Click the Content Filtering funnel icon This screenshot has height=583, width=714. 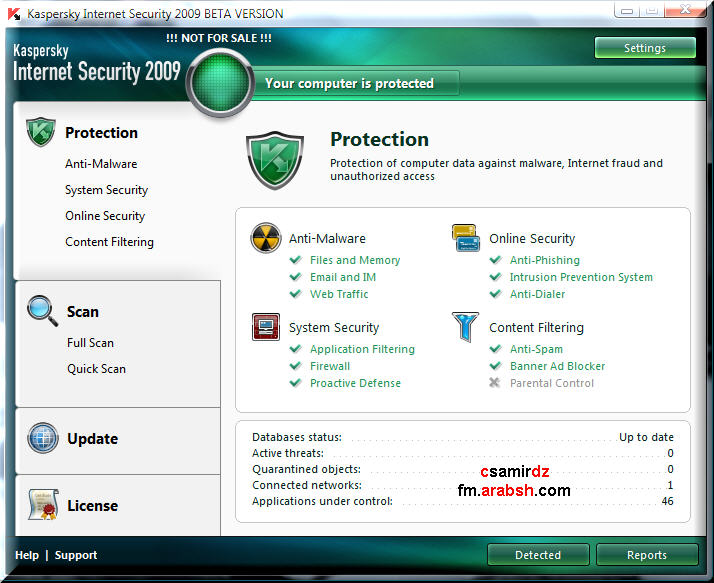(x=465, y=327)
